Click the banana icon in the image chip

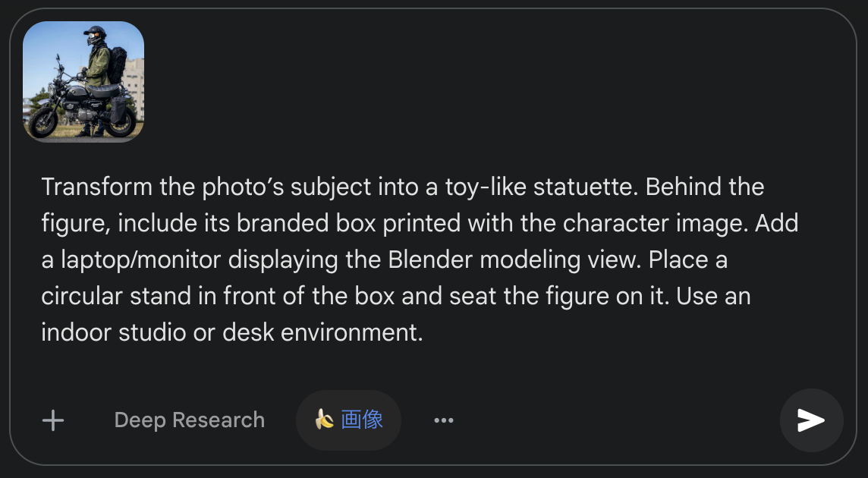pyautogui.click(x=325, y=420)
